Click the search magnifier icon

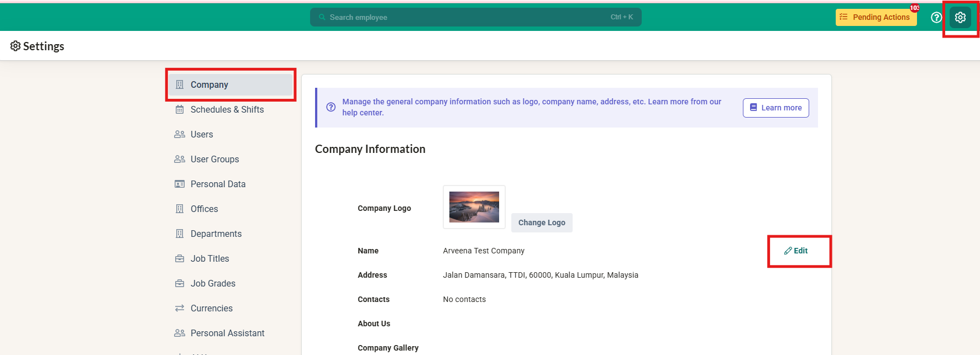(x=322, y=17)
